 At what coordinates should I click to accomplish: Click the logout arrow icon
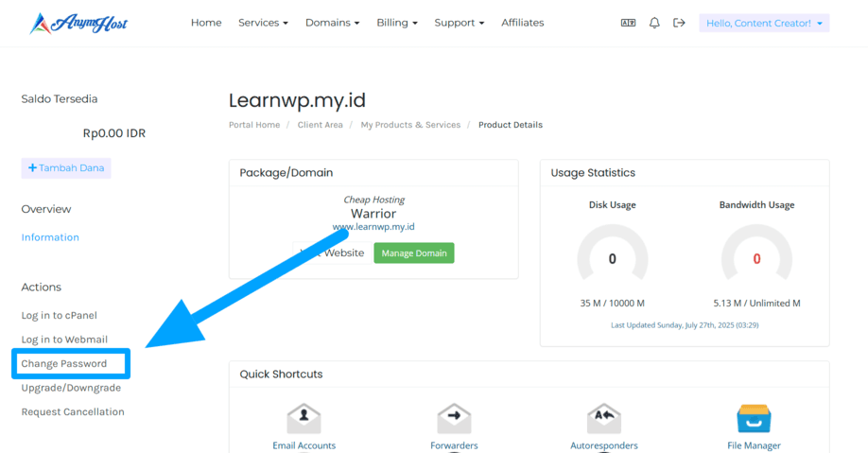point(679,23)
